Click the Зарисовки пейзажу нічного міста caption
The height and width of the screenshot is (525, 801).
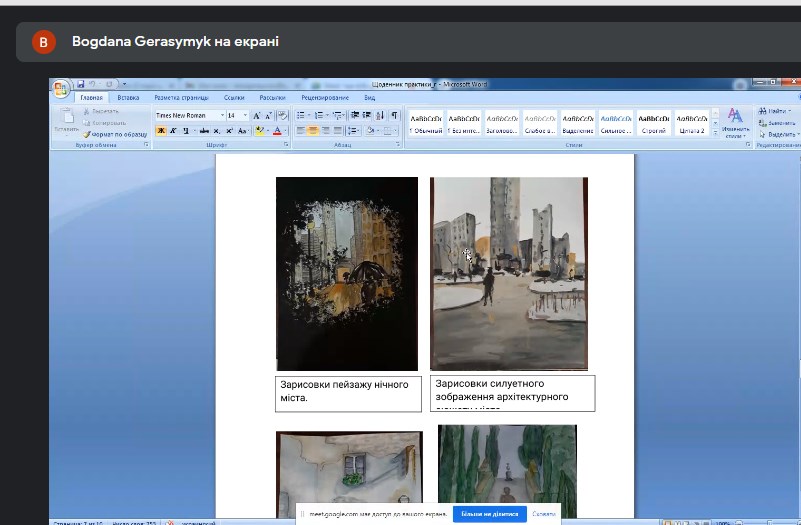pos(348,394)
